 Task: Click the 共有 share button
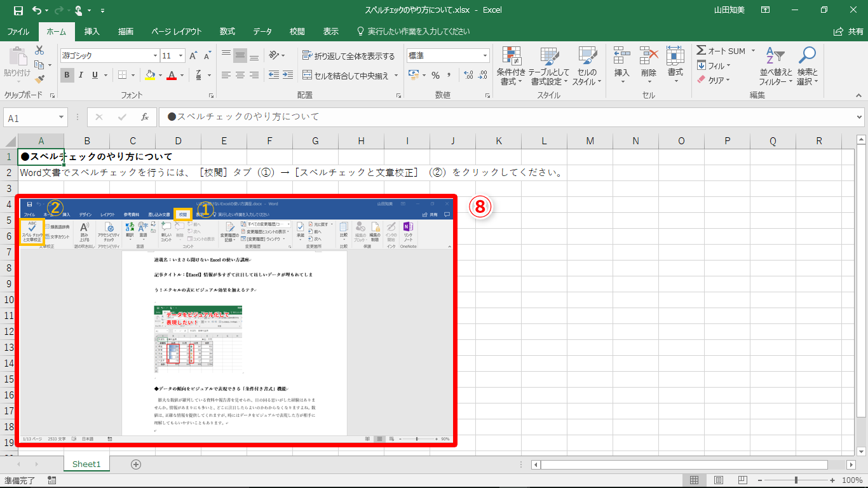pos(848,31)
